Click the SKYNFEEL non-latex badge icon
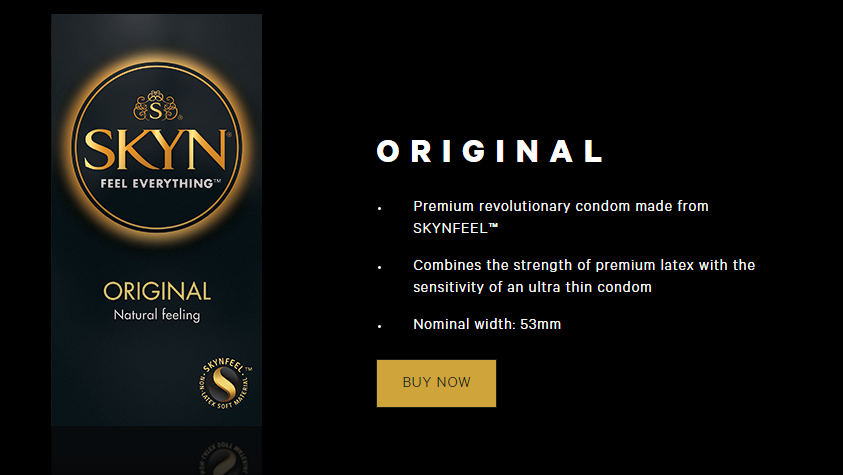This screenshot has width=843, height=475. tap(224, 383)
